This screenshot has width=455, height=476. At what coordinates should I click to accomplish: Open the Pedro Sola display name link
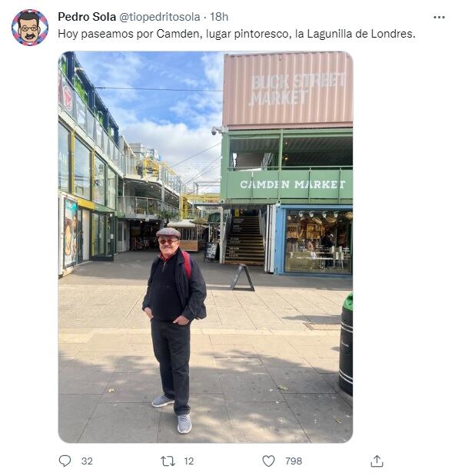87,17
